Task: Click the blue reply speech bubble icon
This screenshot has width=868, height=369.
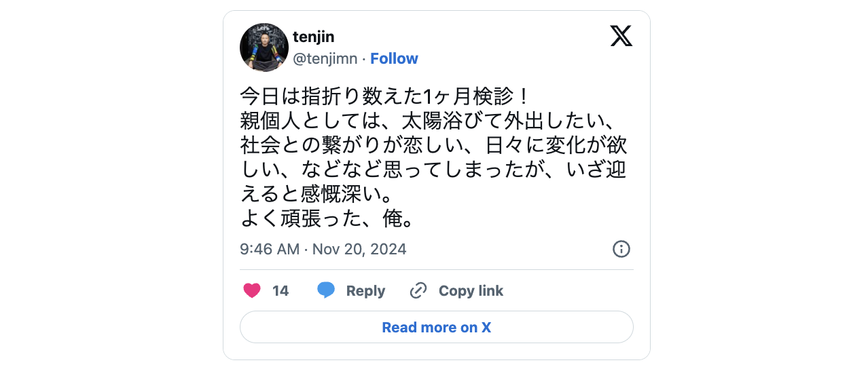Action: 326,290
